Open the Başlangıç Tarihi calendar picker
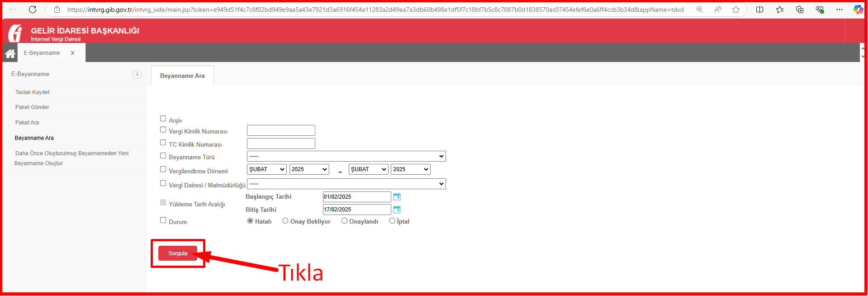The image size is (868, 296). [x=397, y=197]
